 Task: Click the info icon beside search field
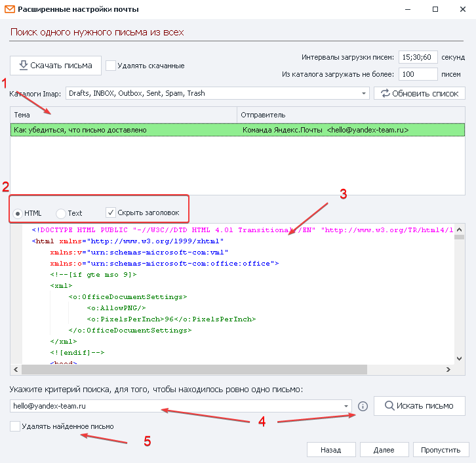point(363,406)
